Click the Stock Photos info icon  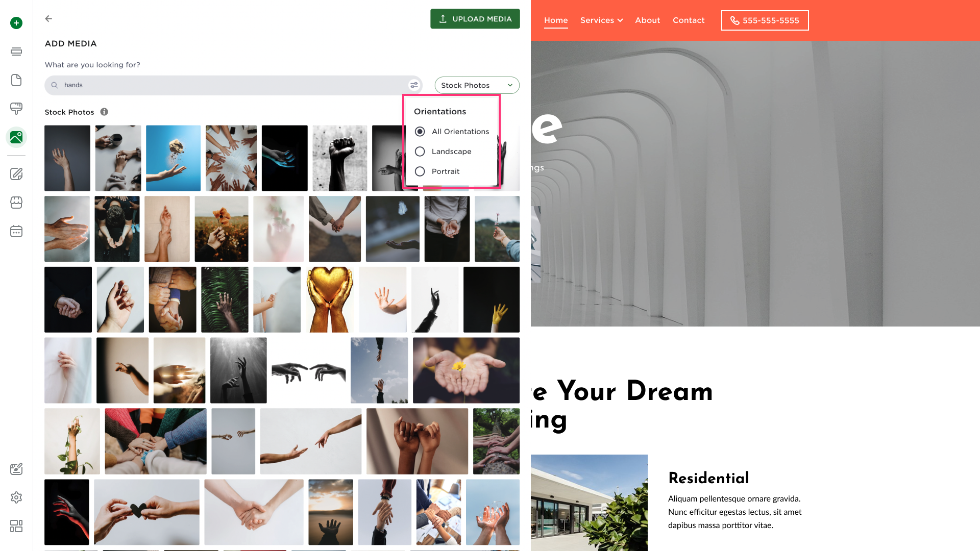click(x=104, y=112)
